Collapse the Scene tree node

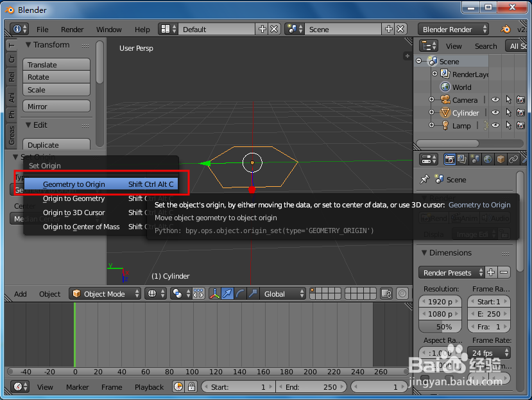(419, 61)
